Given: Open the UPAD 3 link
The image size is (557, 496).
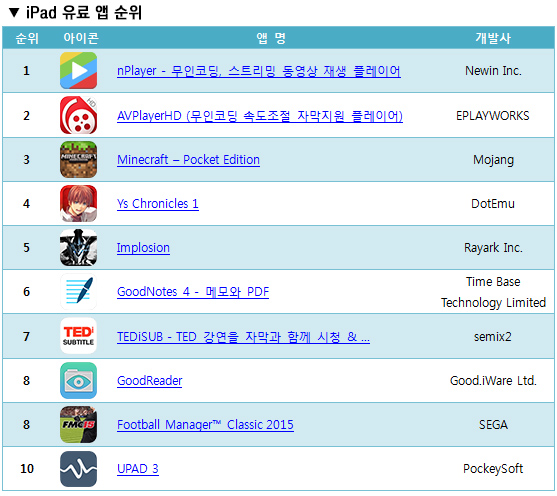Looking at the screenshot, I should (138, 469).
